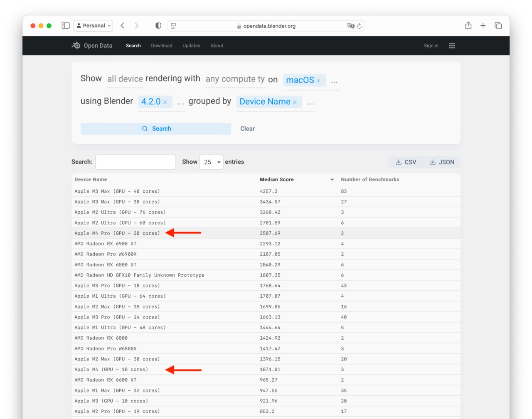Select AMD Radeon Pro W6800X row
The width and height of the screenshot is (532, 419).
266,349
